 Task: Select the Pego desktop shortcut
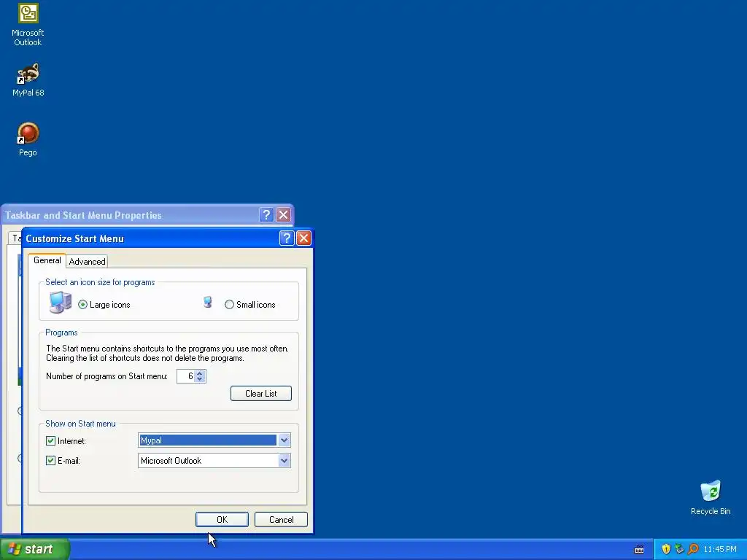click(x=28, y=139)
